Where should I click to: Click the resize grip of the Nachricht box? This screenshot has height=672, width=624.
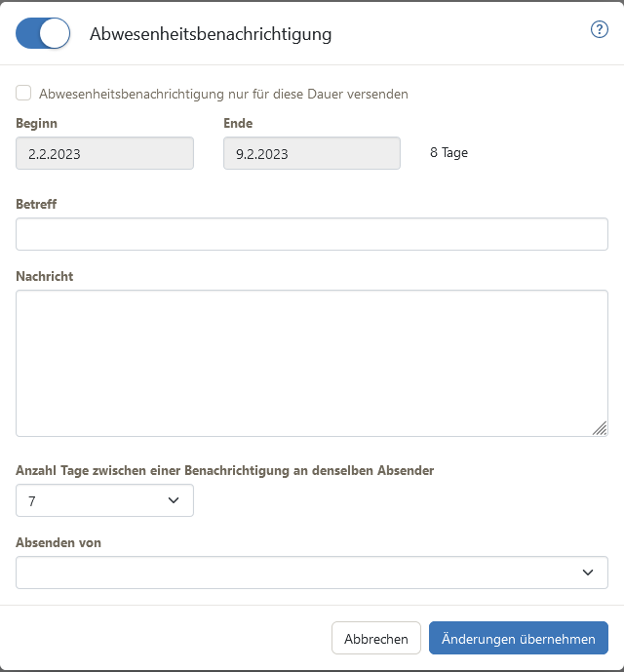pyautogui.click(x=600, y=428)
